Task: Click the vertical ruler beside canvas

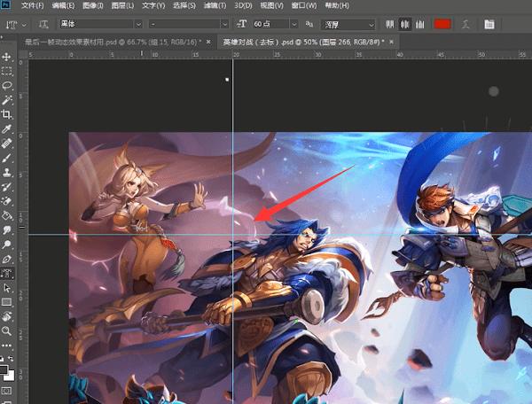Action: [x=22, y=231]
